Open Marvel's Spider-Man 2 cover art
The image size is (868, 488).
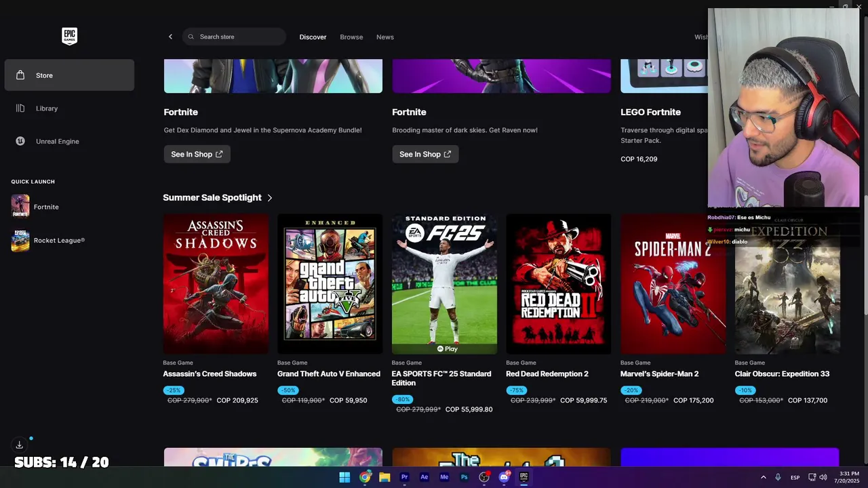(x=673, y=284)
